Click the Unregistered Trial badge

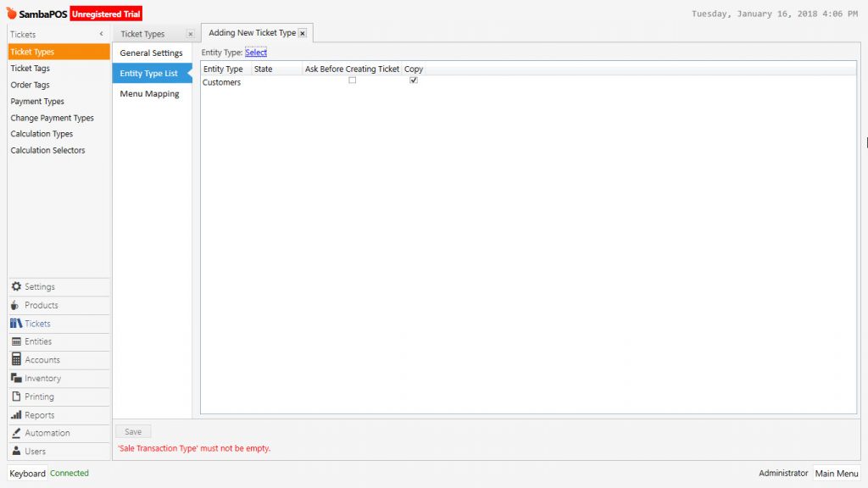pyautogui.click(x=106, y=14)
